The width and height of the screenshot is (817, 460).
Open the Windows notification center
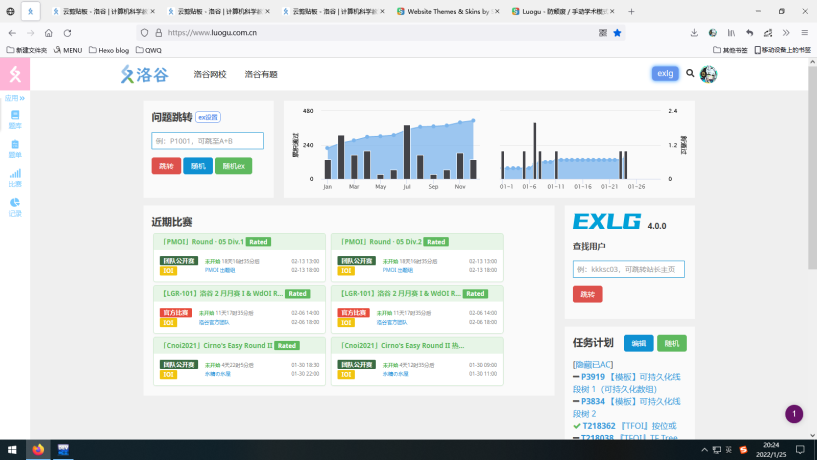pos(800,450)
